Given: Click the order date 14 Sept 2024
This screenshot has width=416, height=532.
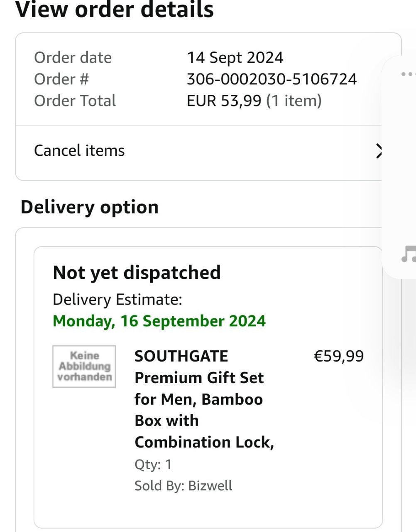Looking at the screenshot, I should click(x=235, y=57).
